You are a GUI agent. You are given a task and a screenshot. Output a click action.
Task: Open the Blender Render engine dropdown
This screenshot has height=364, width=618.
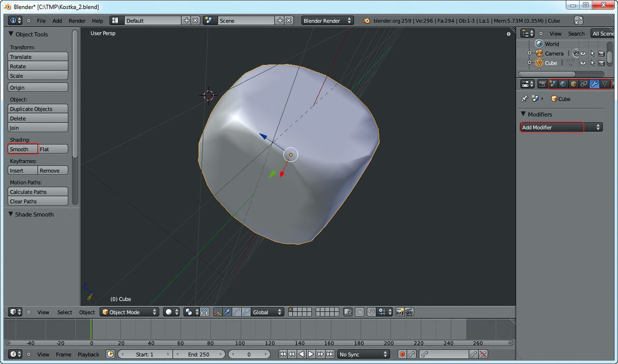point(327,21)
